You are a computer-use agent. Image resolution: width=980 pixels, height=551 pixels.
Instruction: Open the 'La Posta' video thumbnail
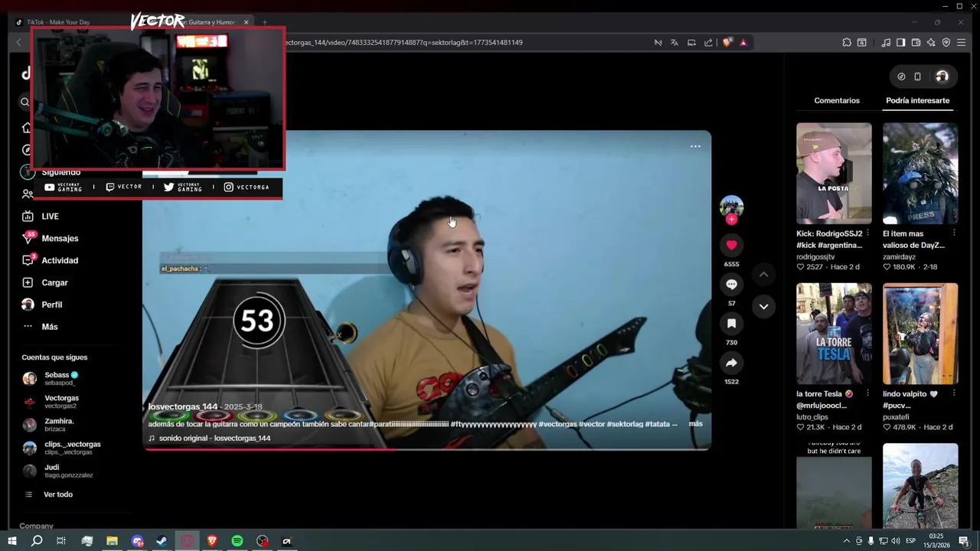pos(834,173)
